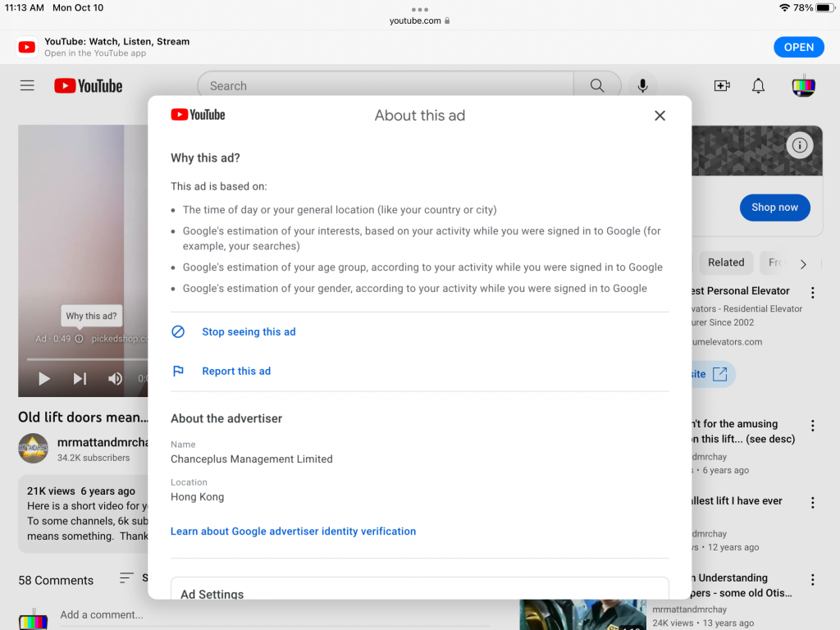
Task: Focus the YouTube search field
Action: pos(386,85)
